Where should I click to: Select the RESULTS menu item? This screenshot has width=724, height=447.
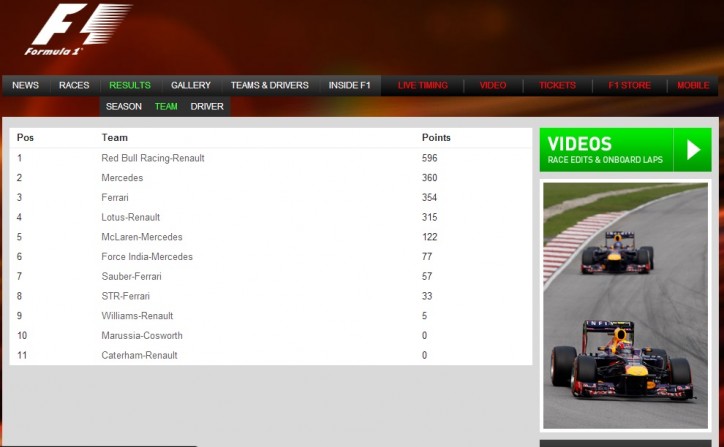130,85
